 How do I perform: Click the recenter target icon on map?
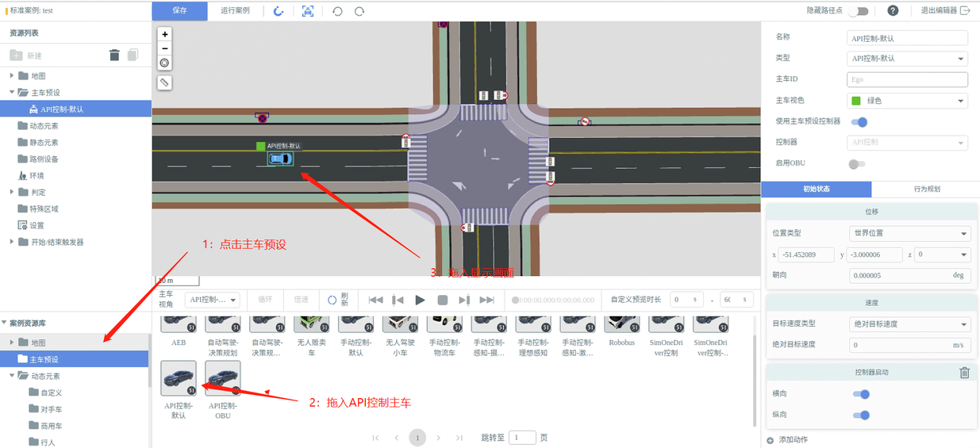click(165, 63)
